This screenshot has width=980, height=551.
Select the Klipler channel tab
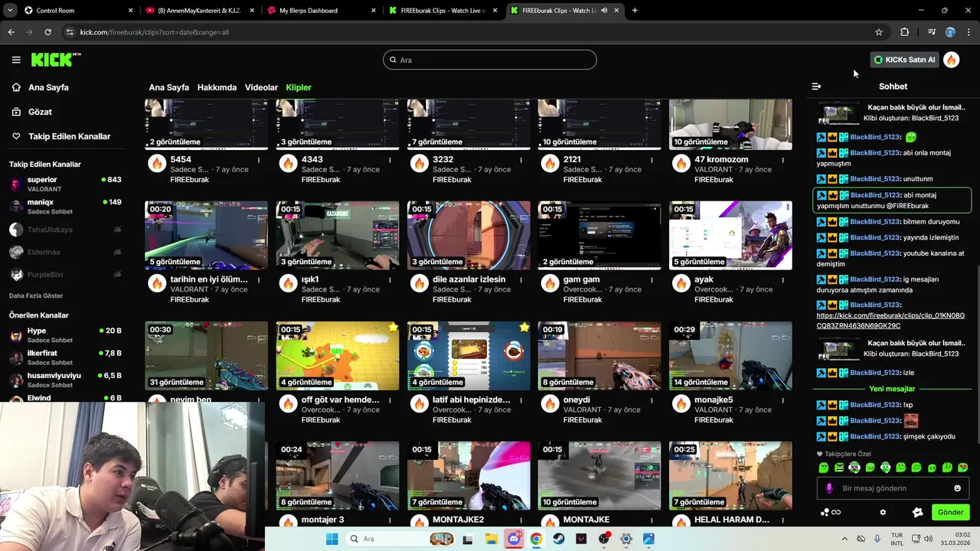(x=299, y=87)
